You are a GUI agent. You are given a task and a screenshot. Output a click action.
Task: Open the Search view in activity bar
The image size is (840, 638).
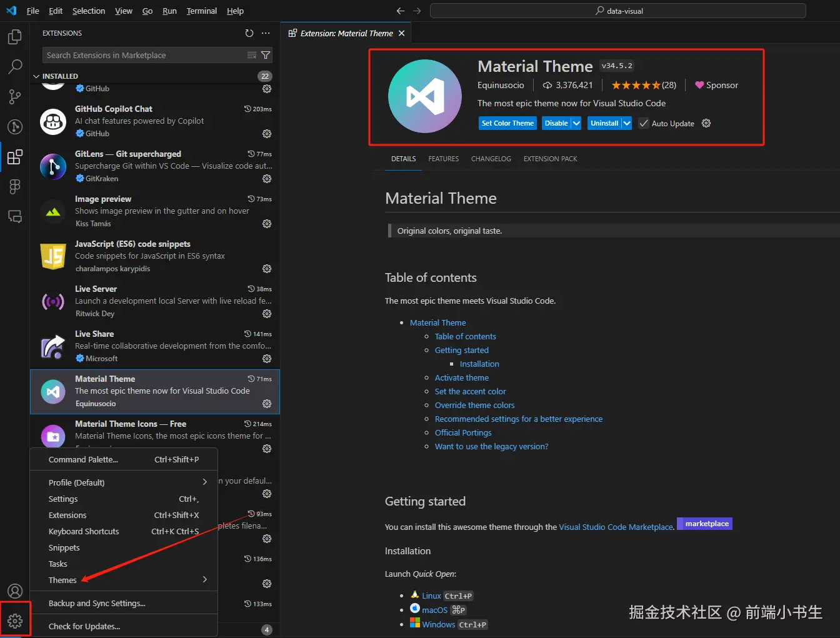coord(15,67)
